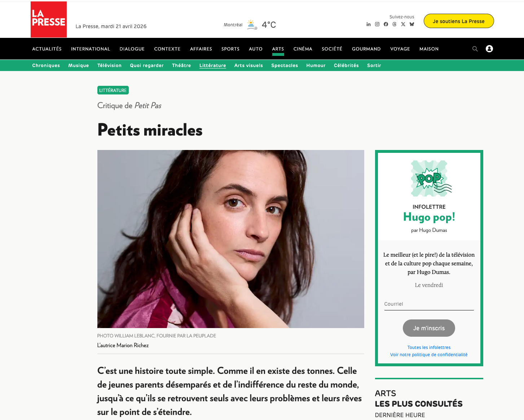The width and height of the screenshot is (524, 420).
Task: Open La Presse's Instagram profile
Action: point(377,25)
